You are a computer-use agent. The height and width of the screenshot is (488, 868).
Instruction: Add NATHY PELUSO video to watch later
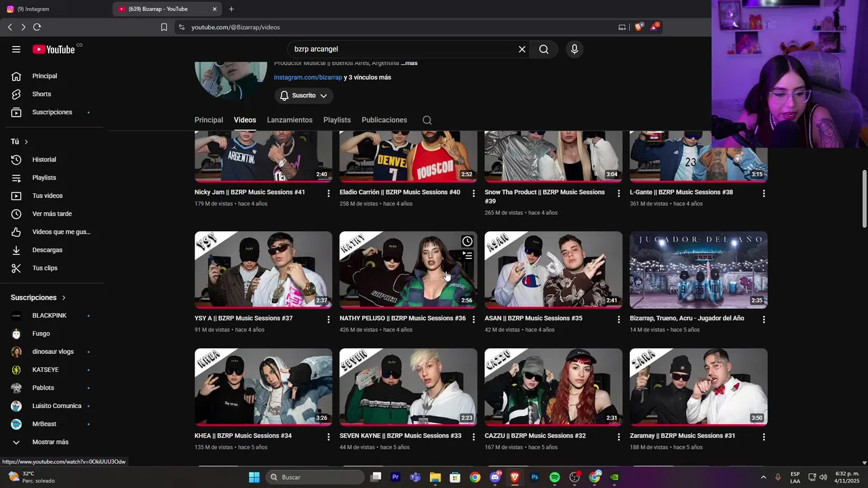(x=467, y=241)
